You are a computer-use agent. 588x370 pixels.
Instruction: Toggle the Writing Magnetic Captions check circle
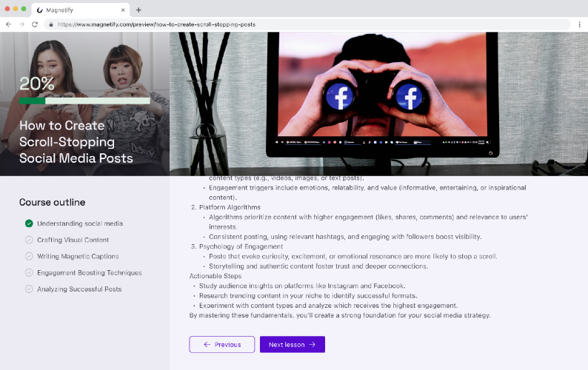[x=29, y=256]
